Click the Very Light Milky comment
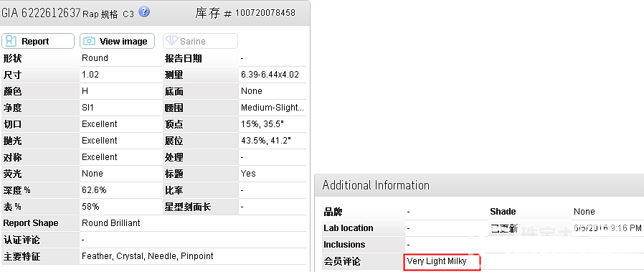 click(x=437, y=261)
